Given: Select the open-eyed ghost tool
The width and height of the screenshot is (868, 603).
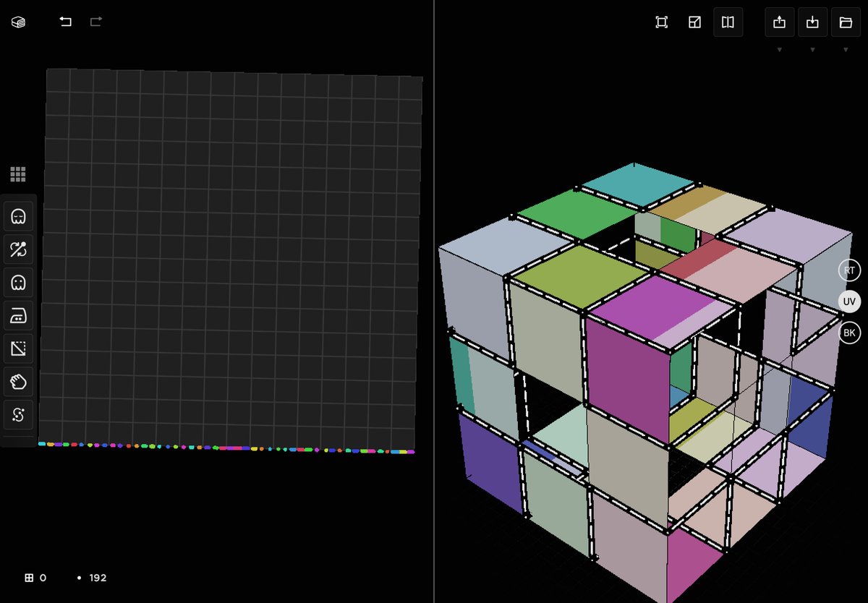Looking at the screenshot, I should tap(18, 283).
